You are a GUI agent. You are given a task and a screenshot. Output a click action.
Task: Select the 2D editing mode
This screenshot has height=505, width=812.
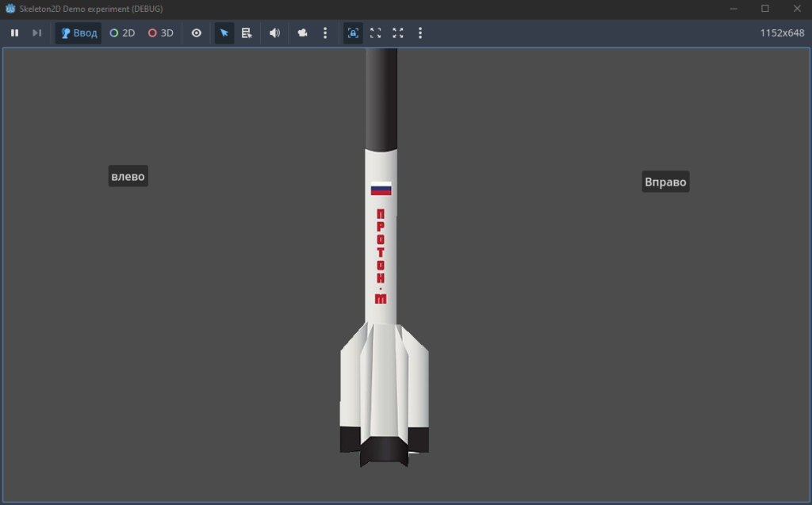(122, 33)
